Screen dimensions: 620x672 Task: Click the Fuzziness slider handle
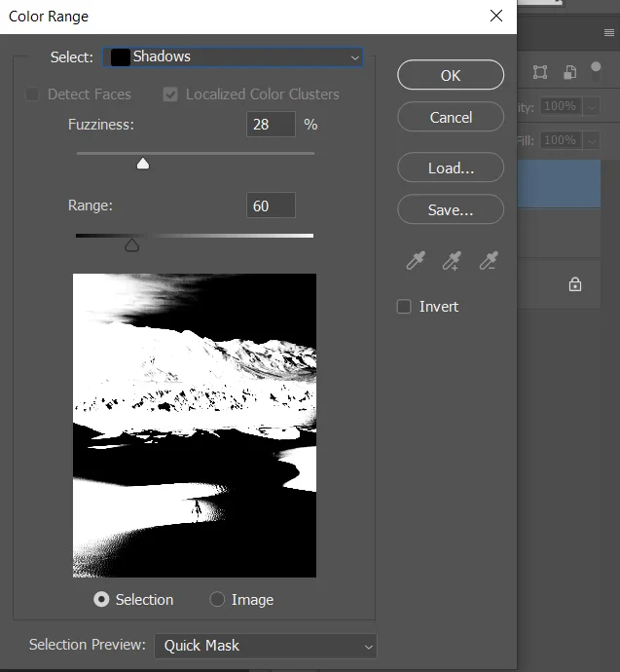tap(143, 164)
